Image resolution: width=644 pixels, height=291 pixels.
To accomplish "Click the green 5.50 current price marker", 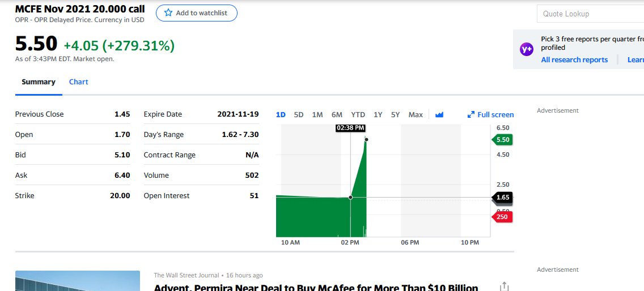I will [x=502, y=139].
